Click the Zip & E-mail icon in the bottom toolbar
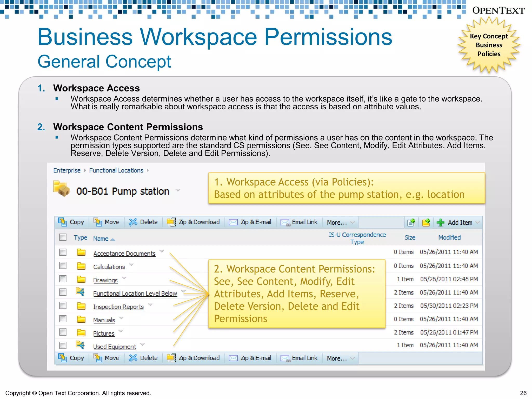The image size is (532, 399). 233,358
